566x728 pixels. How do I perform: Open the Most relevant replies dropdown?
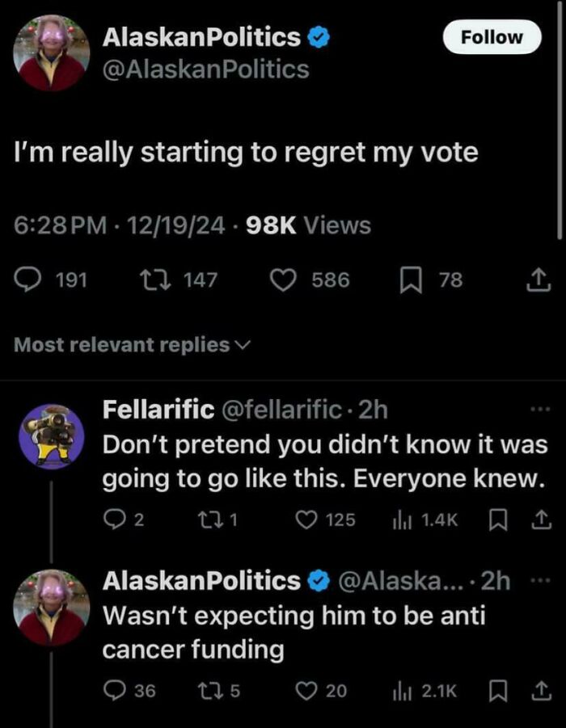coord(130,343)
